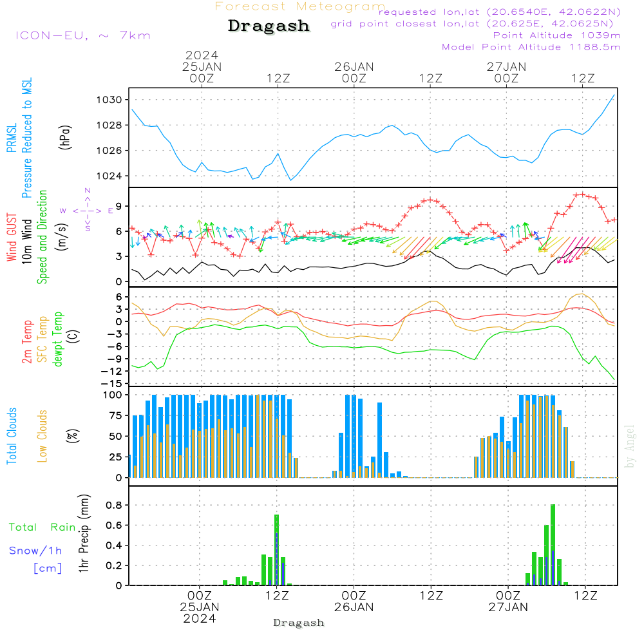Click the '[cm]' snow unit text

48,569
